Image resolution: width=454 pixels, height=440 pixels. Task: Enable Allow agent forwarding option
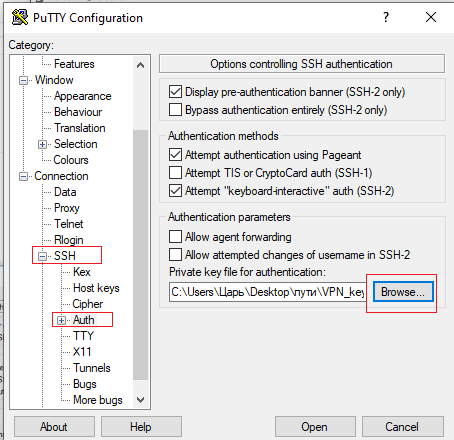point(175,237)
